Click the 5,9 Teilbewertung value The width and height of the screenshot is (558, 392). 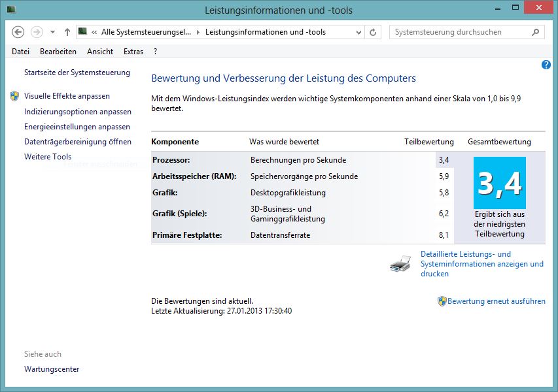(444, 176)
